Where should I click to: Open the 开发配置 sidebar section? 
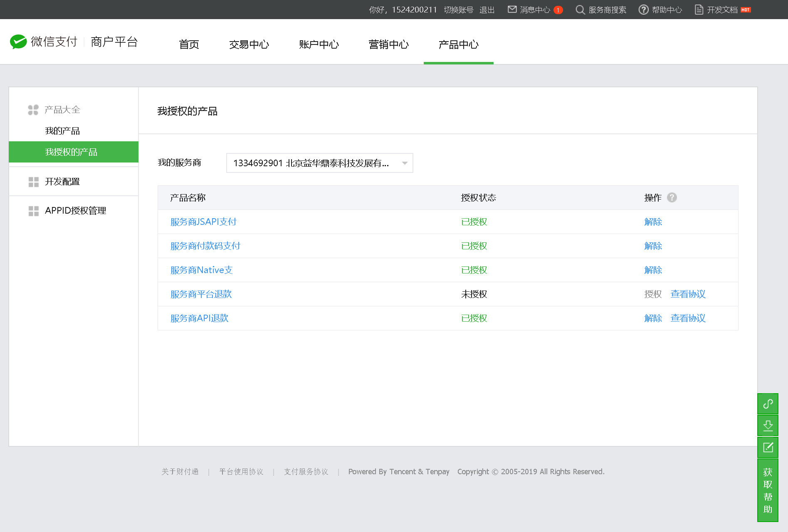pos(62,182)
